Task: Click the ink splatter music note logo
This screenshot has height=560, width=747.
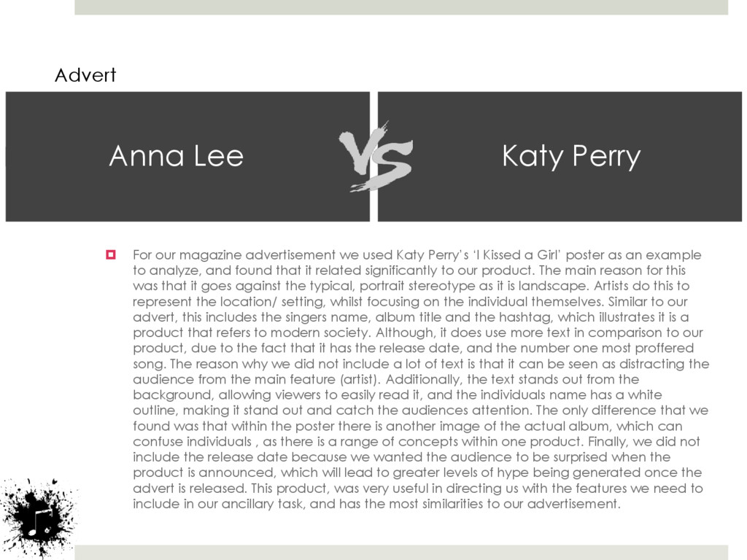Action: click(38, 518)
